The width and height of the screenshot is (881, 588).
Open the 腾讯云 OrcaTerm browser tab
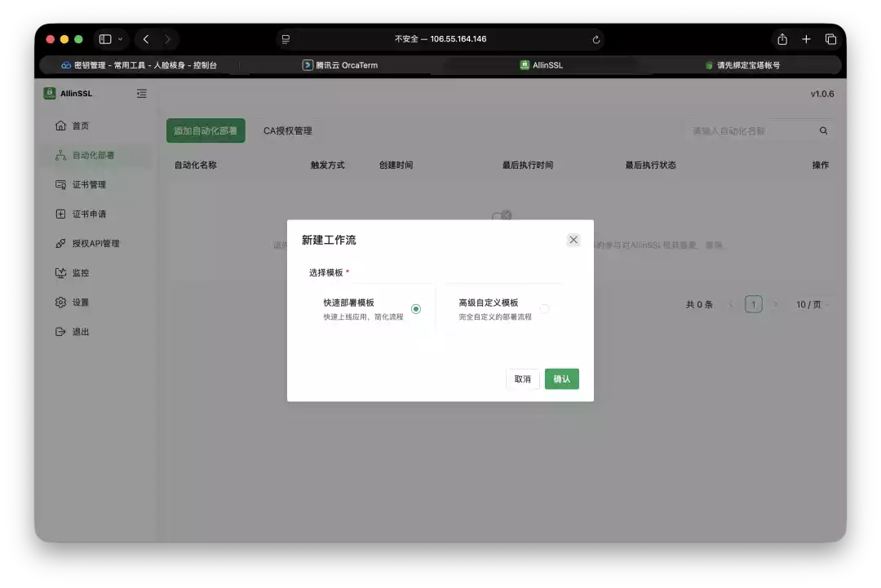click(340, 64)
